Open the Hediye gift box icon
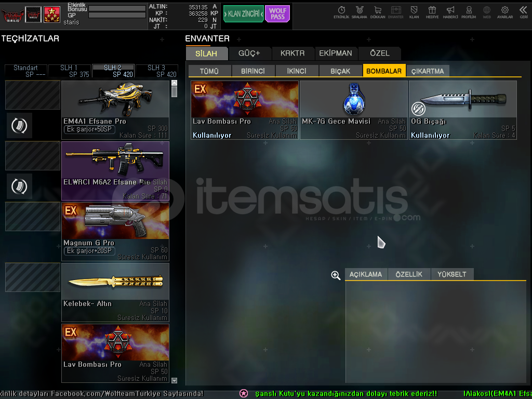 [432, 11]
